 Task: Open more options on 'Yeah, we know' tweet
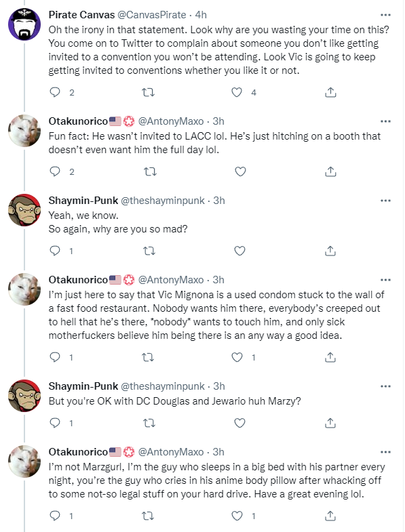[x=385, y=201]
